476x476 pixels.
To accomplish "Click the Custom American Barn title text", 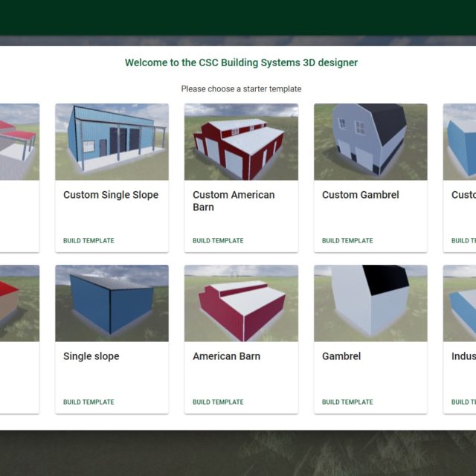I will click(x=234, y=201).
